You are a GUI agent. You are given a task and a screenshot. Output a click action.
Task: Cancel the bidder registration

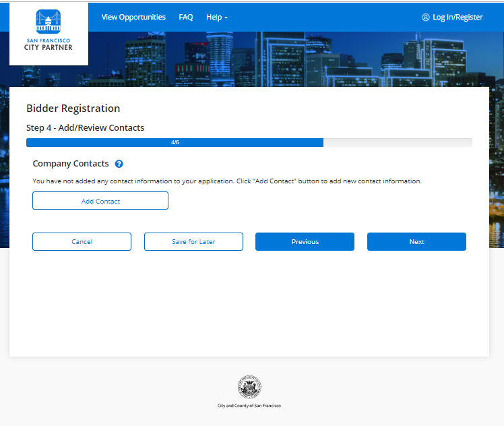pyautogui.click(x=82, y=242)
